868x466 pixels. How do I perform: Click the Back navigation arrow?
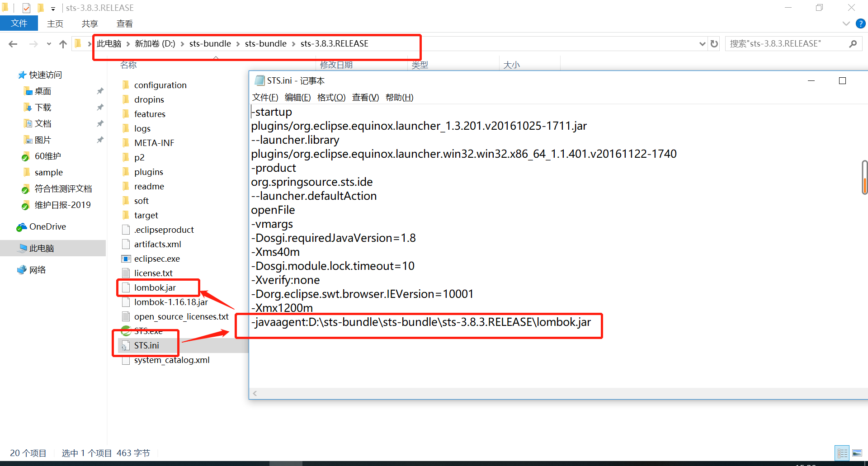click(x=13, y=44)
